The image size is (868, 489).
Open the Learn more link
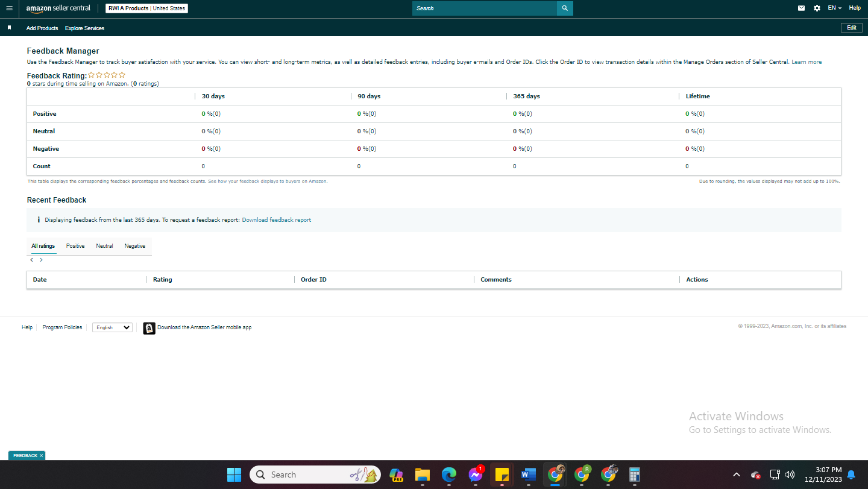point(807,62)
